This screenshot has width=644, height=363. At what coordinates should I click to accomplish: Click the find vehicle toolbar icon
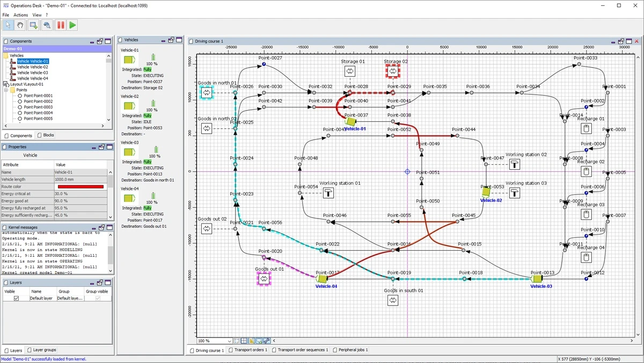tap(47, 25)
